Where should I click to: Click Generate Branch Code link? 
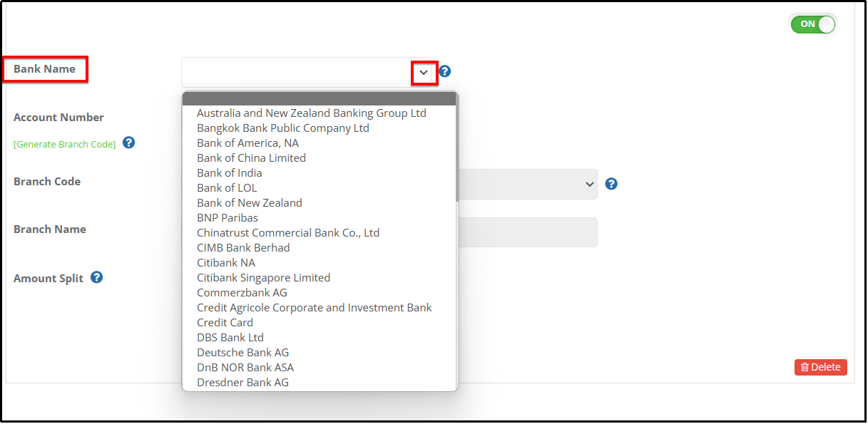coord(64,144)
